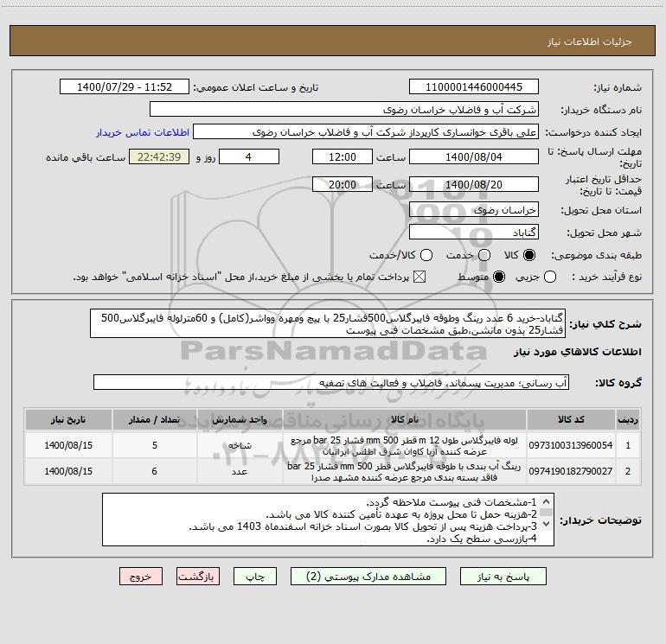Click the تعداد / مقدار column header
The height and width of the screenshot is (644, 666).
click(155, 420)
